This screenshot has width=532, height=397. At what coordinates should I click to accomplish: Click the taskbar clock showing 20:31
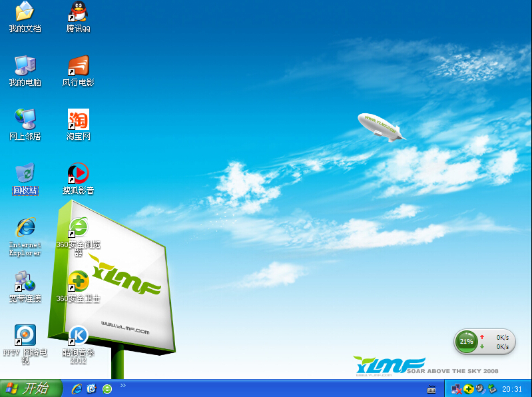pos(512,389)
